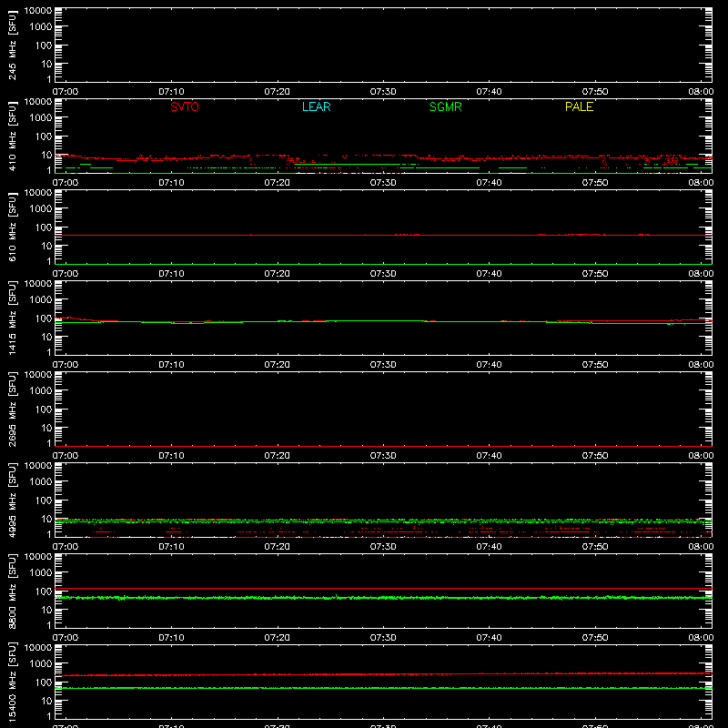Select the 4995 MHz [SFU] axis title
Viewport: 728px width, 728px height.
coord(12,500)
